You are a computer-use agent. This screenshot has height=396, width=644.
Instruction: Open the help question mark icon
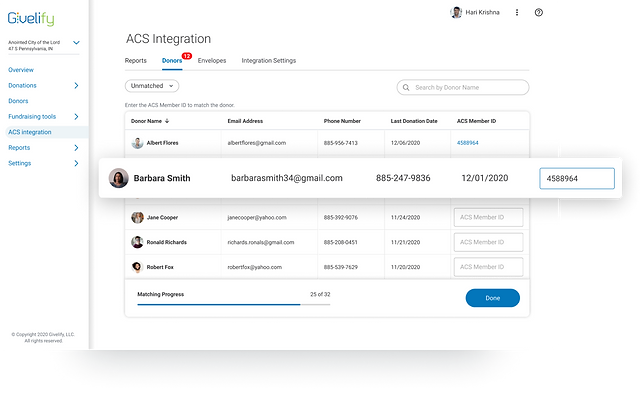point(538,12)
